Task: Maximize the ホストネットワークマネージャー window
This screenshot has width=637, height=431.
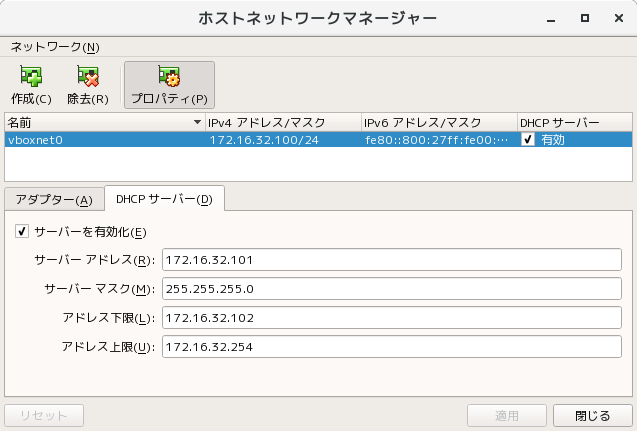Action: point(585,18)
